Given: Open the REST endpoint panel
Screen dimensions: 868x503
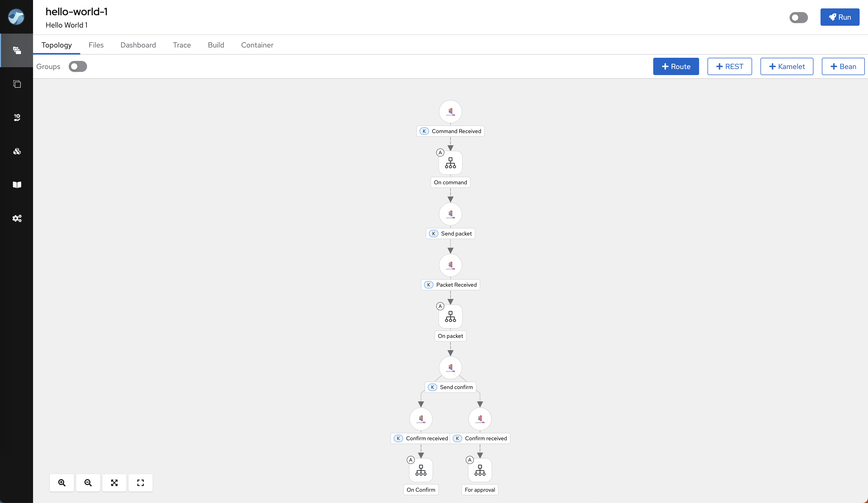Looking at the screenshot, I should 729,66.
